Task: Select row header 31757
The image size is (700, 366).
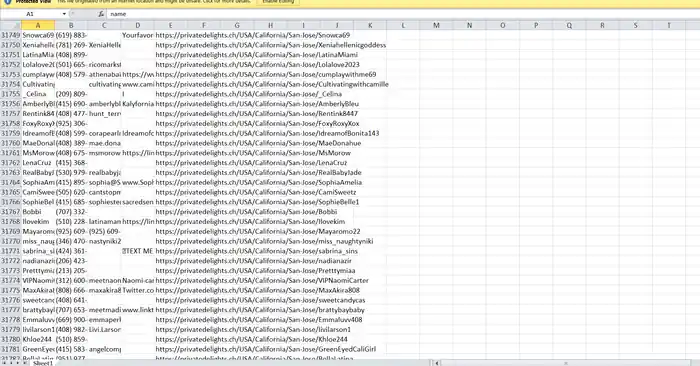Action: point(11,113)
